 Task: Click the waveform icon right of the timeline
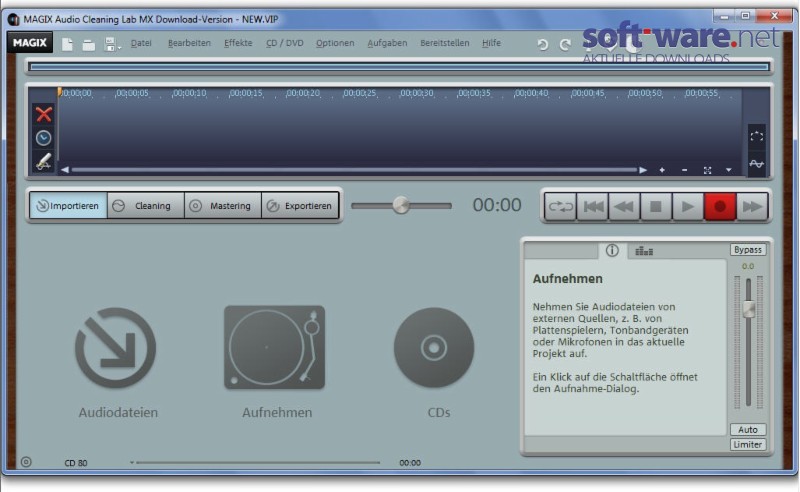(x=757, y=164)
